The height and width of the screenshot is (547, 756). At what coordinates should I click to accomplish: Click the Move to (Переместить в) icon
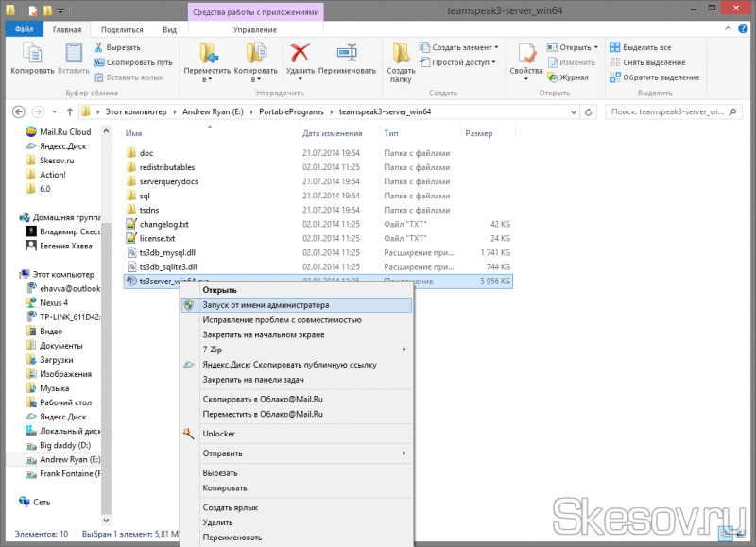tap(208, 53)
